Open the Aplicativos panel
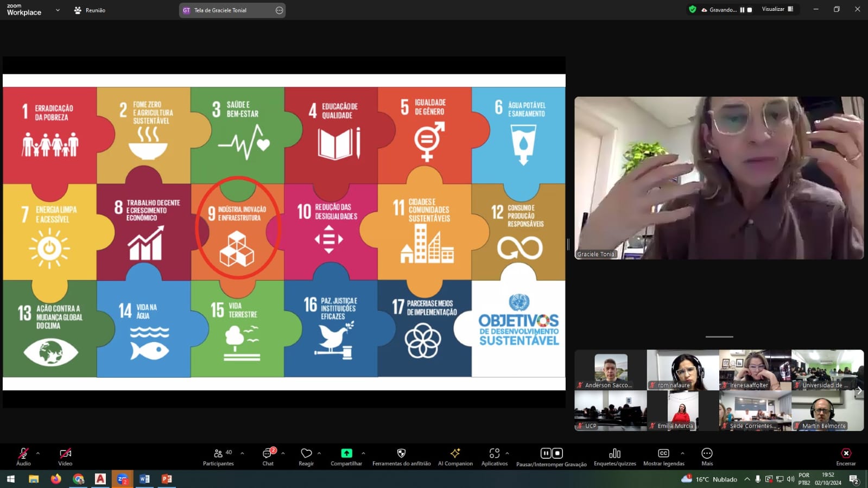The image size is (868, 488). point(494,454)
